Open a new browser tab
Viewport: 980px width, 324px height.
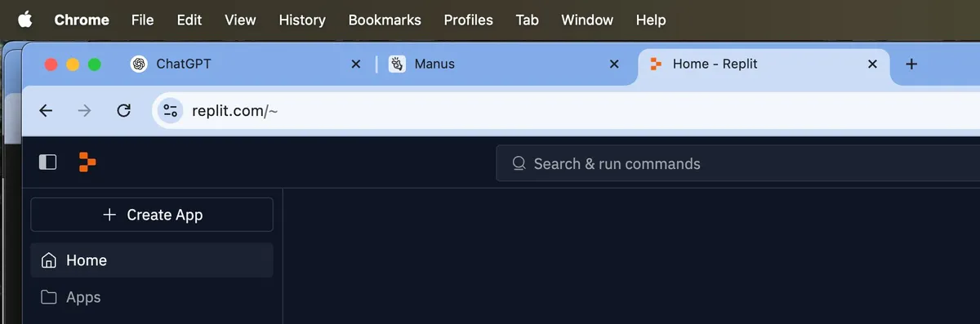(912, 64)
